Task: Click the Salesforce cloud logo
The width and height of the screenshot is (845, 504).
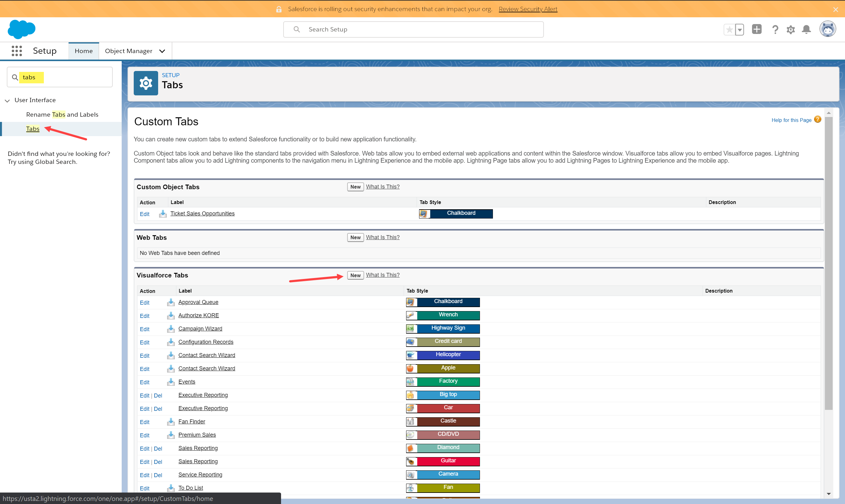Action: tap(21, 29)
